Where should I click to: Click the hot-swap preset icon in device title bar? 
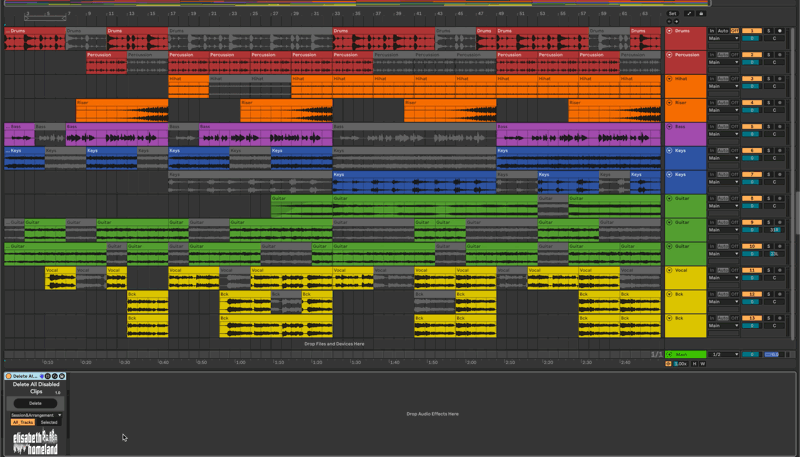pyautogui.click(x=55, y=376)
